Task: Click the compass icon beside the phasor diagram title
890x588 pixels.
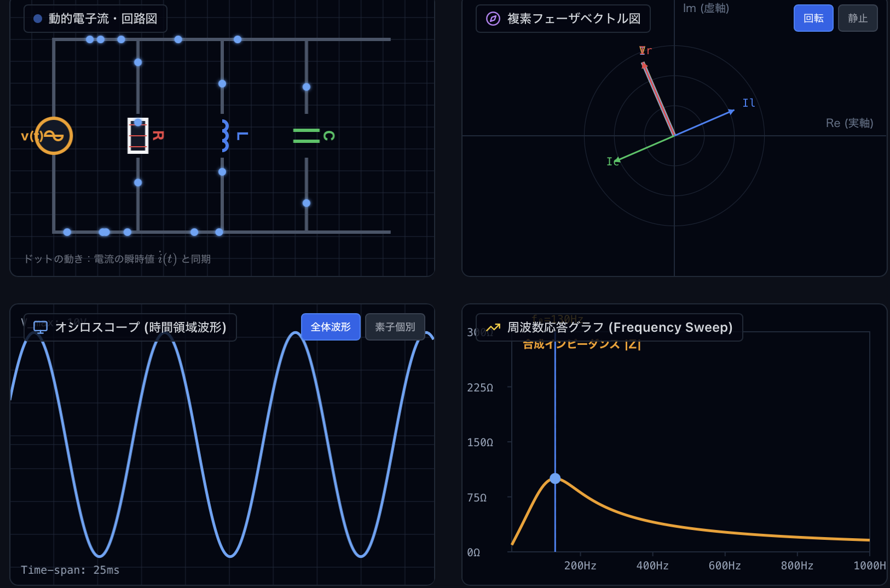Action: click(493, 19)
